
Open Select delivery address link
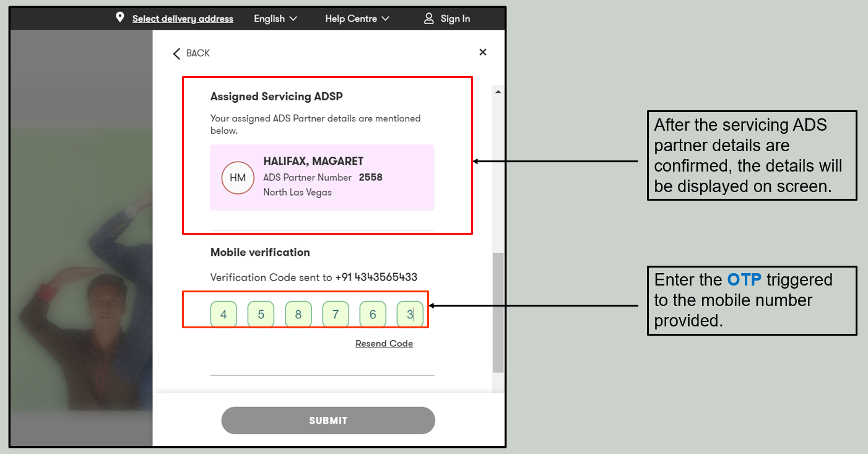pyautogui.click(x=183, y=19)
